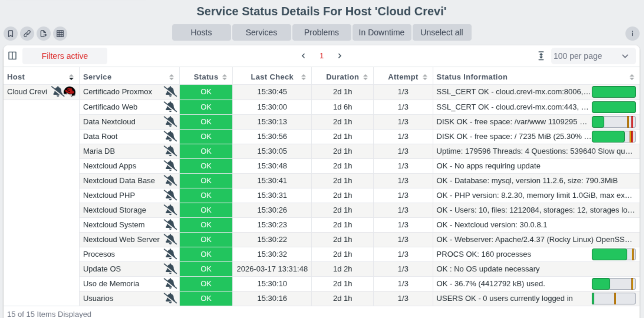Sort by the Duration column arrows

pyautogui.click(x=365, y=77)
